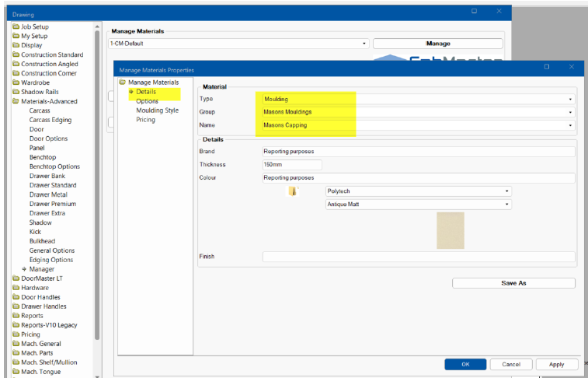The width and height of the screenshot is (588, 378).
Task: Open the Type dropdown showing Moulding
Action: [419, 99]
